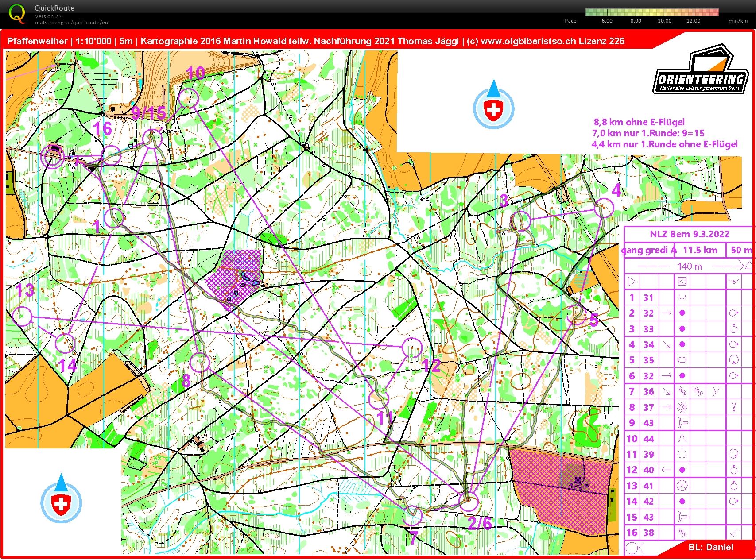Open the matstroeng.se/quickroute/en link
Viewport: 756px width, 560px height.
[71, 23]
